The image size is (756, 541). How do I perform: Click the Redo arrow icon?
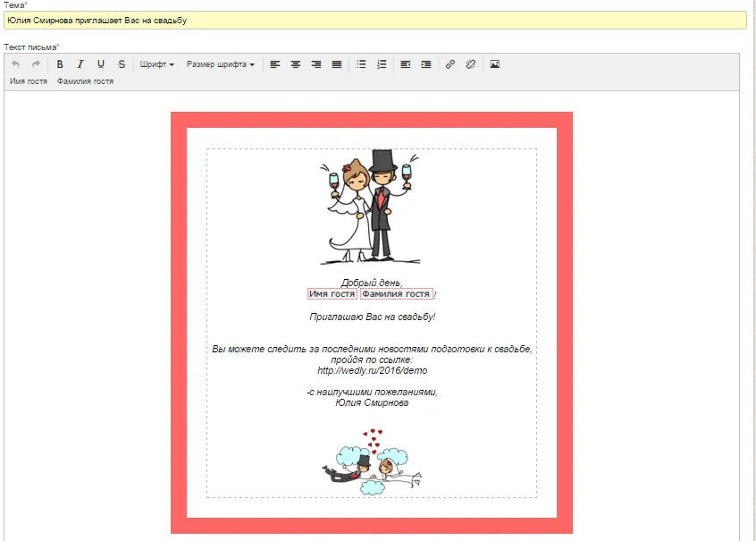[x=36, y=64]
